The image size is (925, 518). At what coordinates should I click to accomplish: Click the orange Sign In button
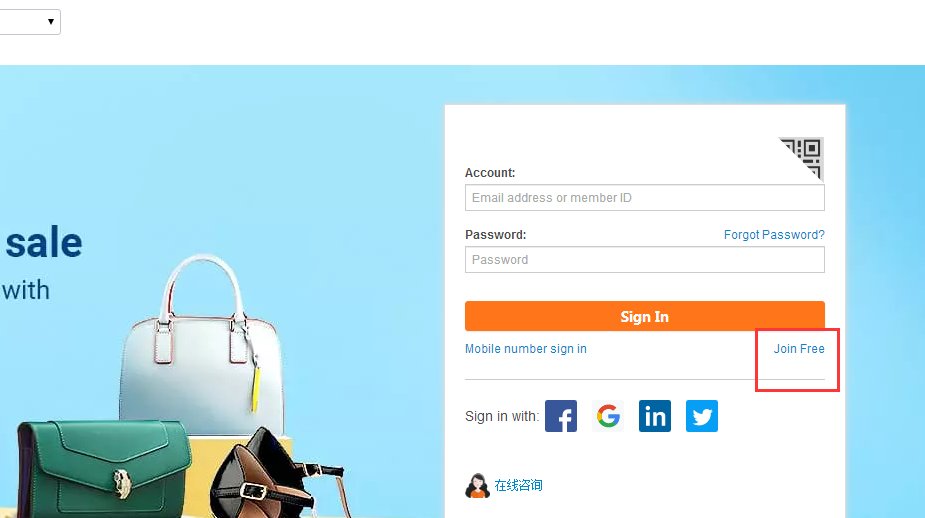pyautogui.click(x=645, y=316)
